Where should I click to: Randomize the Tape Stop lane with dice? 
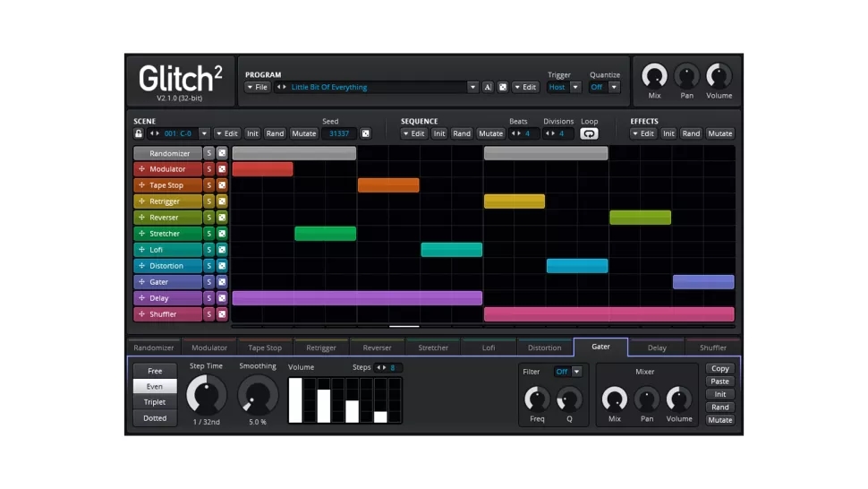tap(222, 185)
